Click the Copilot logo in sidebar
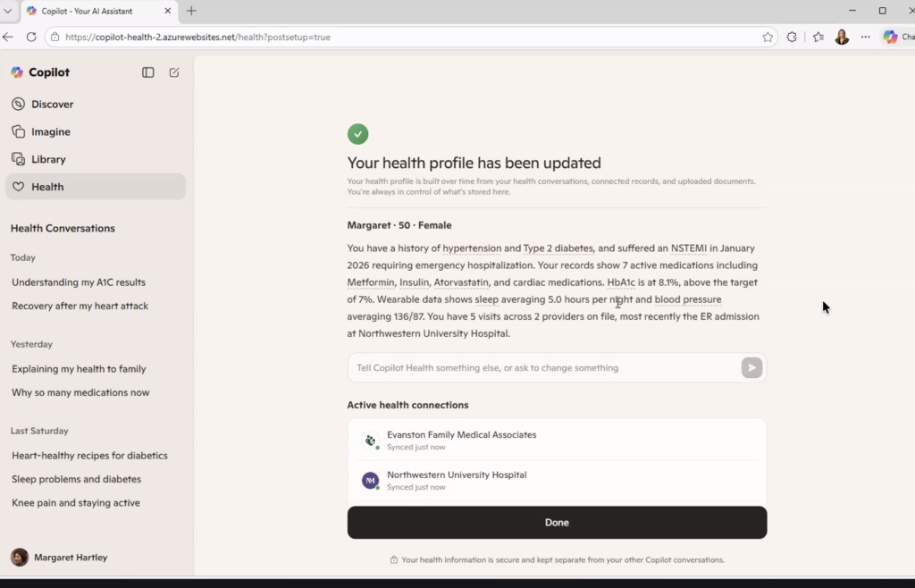915x588 pixels. pos(18,72)
